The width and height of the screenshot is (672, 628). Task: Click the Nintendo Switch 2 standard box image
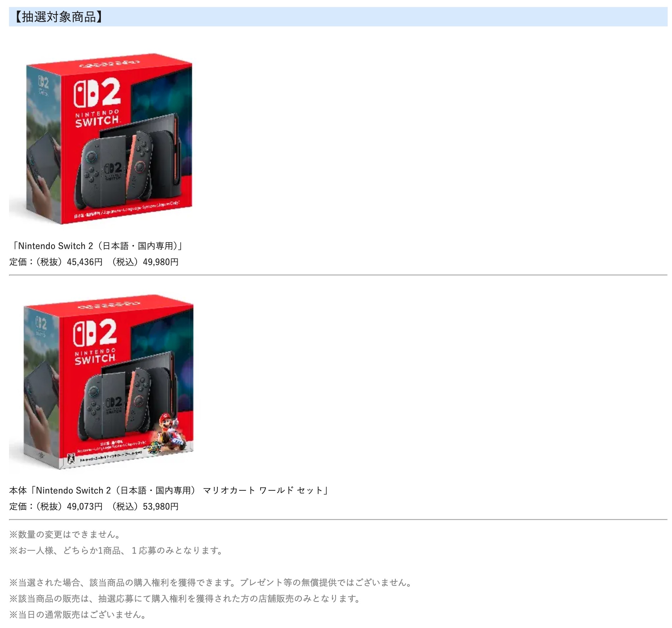point(102,139)
